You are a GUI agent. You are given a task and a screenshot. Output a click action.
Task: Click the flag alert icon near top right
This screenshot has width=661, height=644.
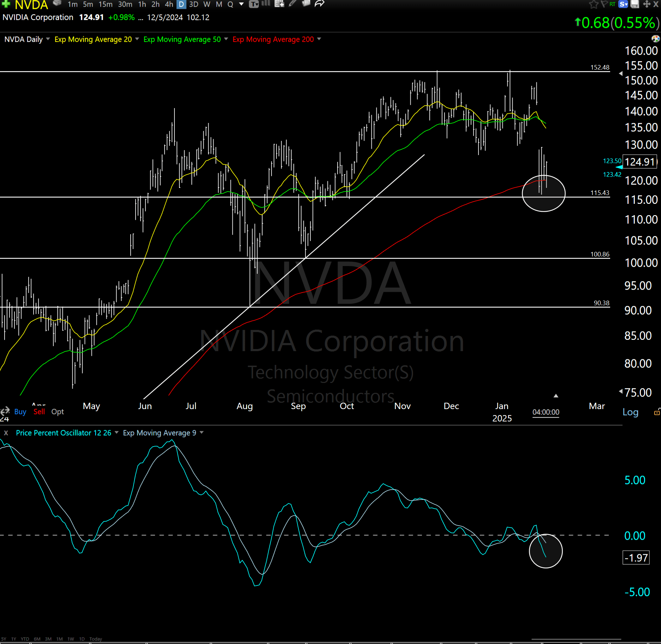tap(605, 5)
